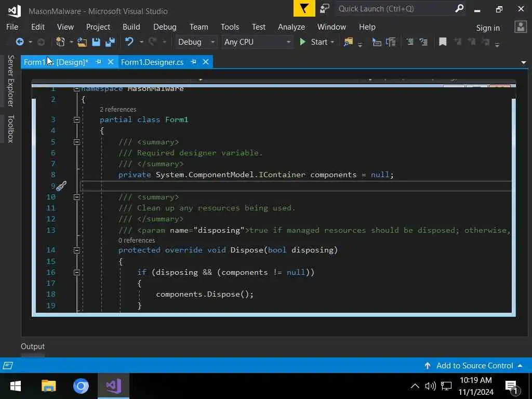The width and height of the screenshot is (532, 399).
Task: Collapse the Dispose method at line 14
Action: 77,250
